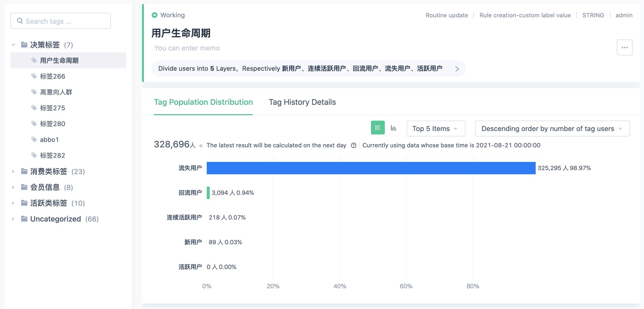Select the horizontal bar chart view icon
This screenshot has width=644, height=309.
[377, 128]
